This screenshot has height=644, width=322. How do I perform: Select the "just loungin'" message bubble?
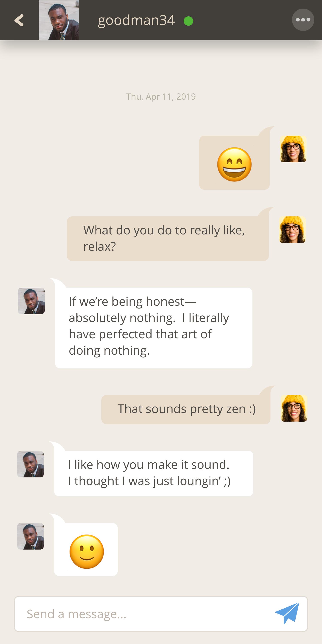153,473
